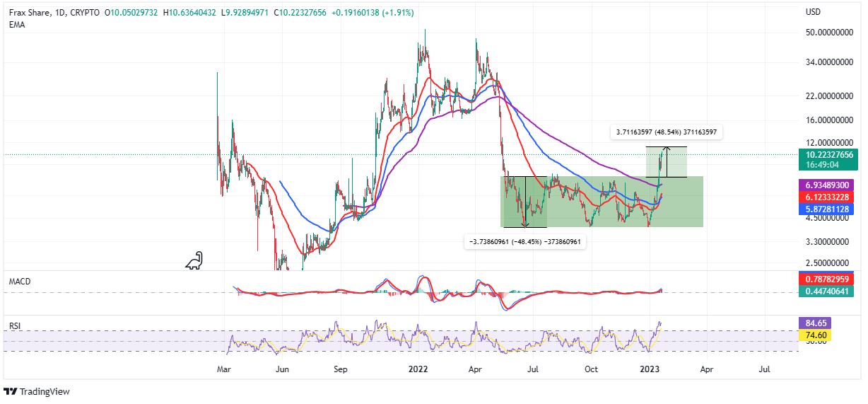
Task: Click the TradingView logo
Action: point(37,391)
